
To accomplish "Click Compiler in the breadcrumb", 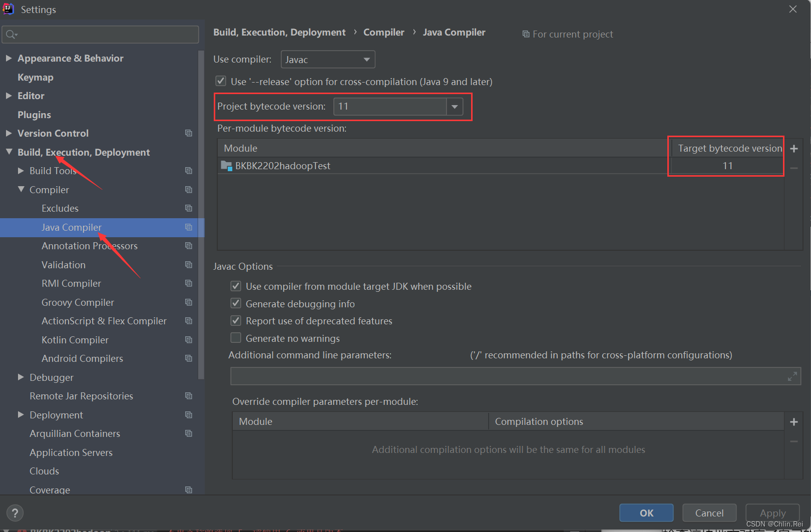I will (x=383, y=32).
